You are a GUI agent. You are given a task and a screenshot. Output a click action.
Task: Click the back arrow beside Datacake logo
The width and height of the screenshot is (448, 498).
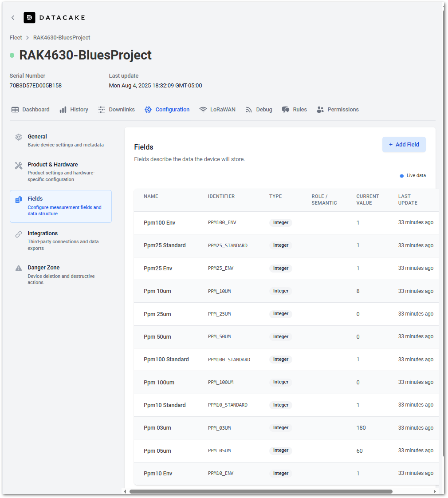point(13,18)
